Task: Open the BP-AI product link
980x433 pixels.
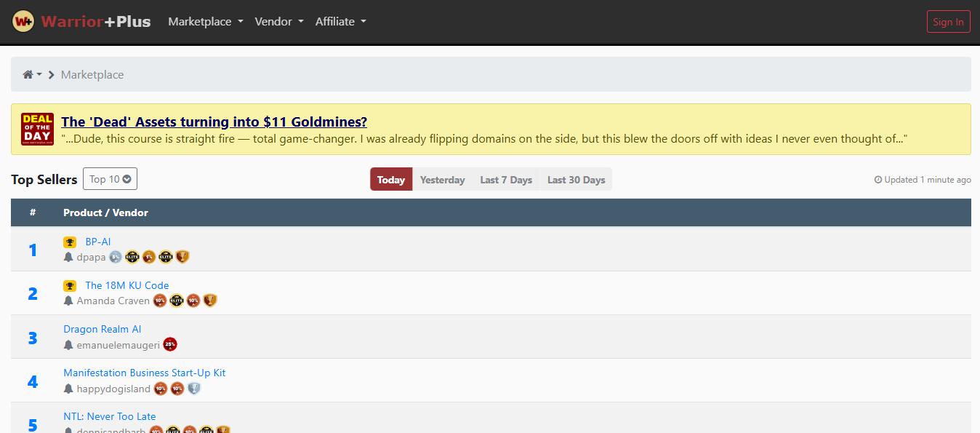Action: pos(98,242)
